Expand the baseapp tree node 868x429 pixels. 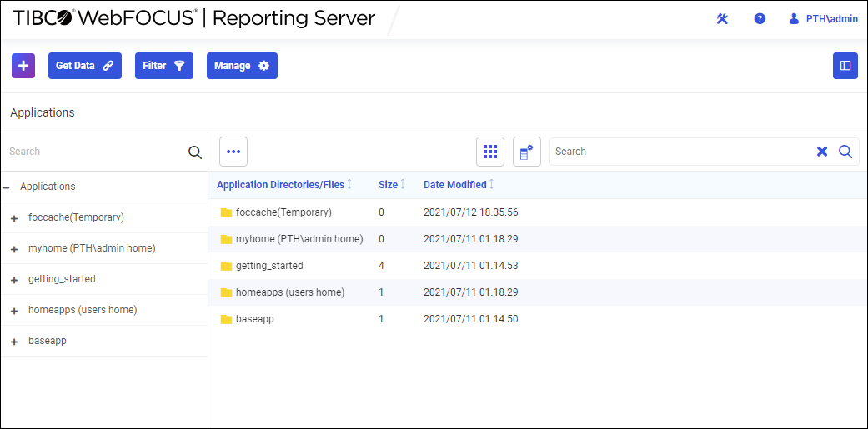tap(14, 342)
